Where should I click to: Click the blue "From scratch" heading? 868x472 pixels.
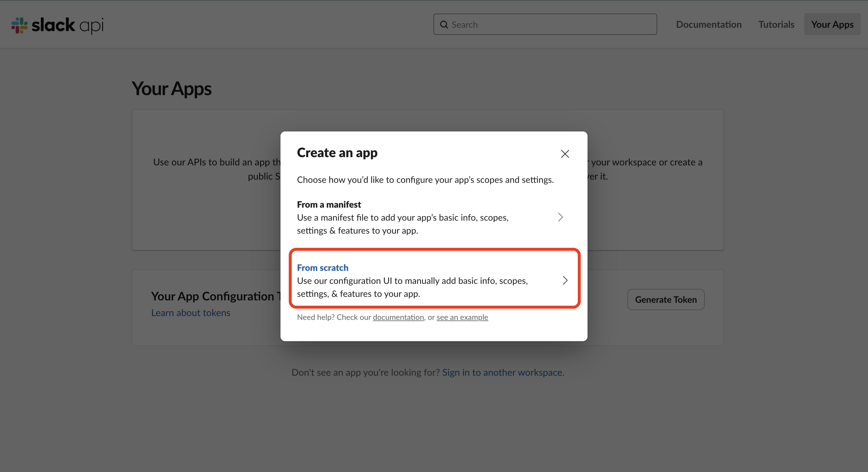click(322, 267)
